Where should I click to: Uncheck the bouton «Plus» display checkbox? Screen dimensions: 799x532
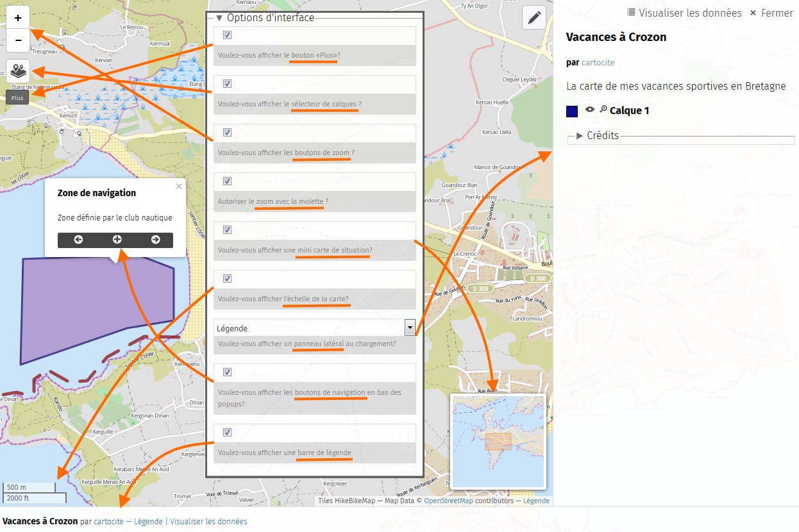point(227,35)
